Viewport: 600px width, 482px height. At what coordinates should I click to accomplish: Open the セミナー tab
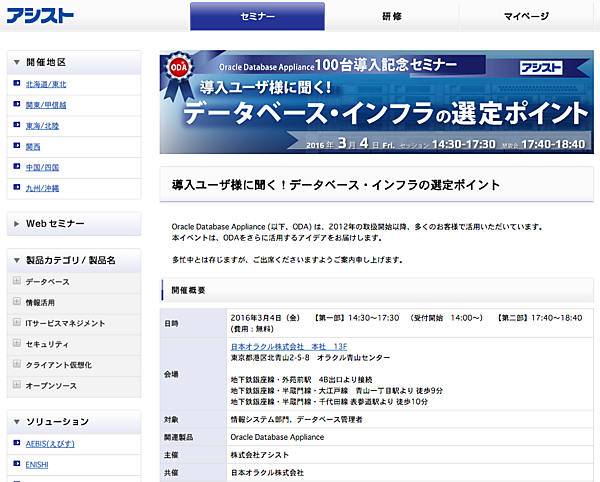[258, 16]
